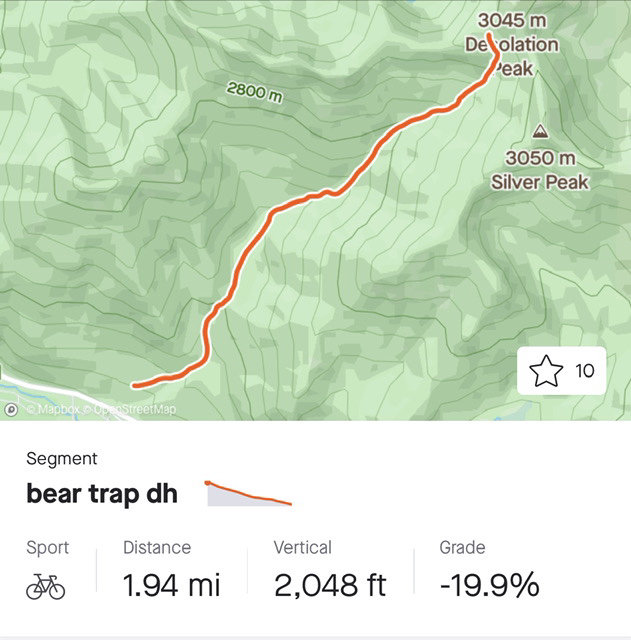Open the Mapbox logo info icon

[11, 409]
